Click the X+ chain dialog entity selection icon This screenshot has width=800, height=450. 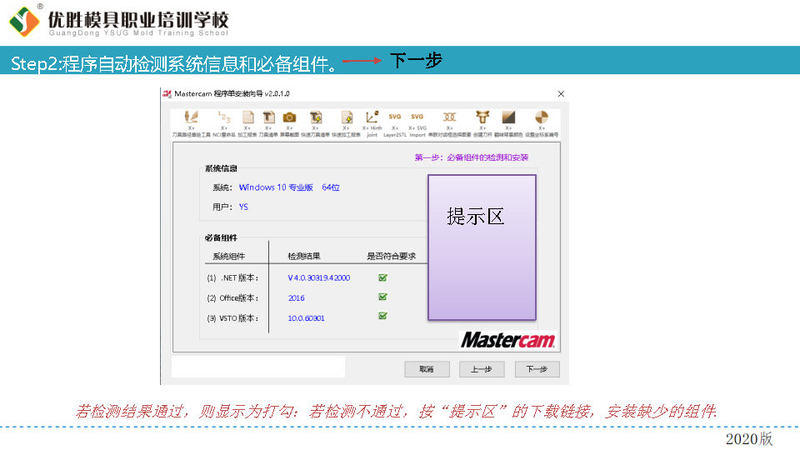[449, 117]
